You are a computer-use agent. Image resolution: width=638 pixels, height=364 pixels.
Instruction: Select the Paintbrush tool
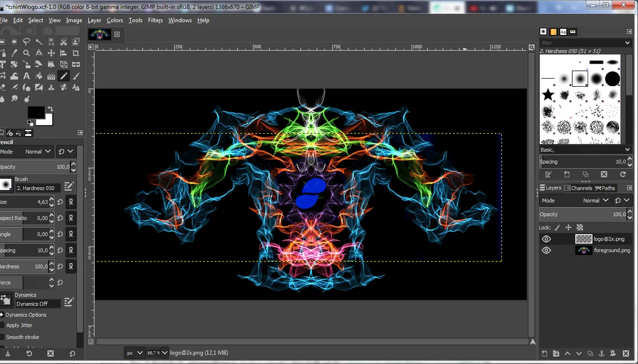coord(76,76)
